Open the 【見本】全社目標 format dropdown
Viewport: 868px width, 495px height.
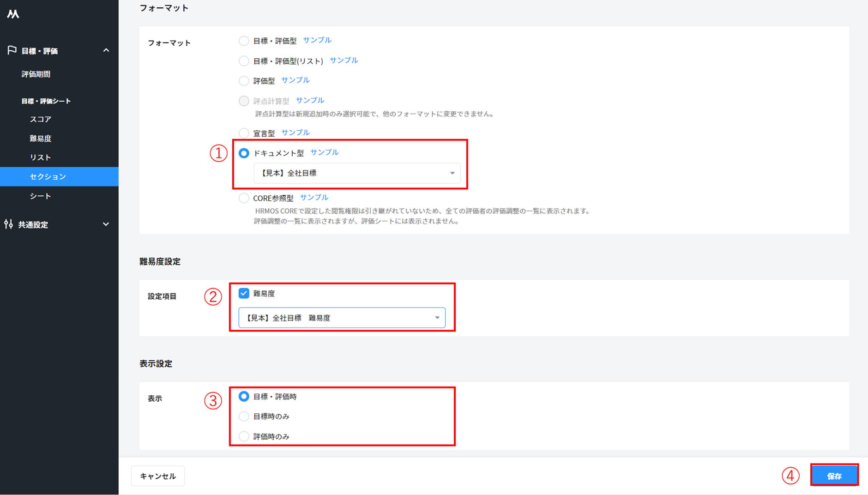click(x=357, y=173)
